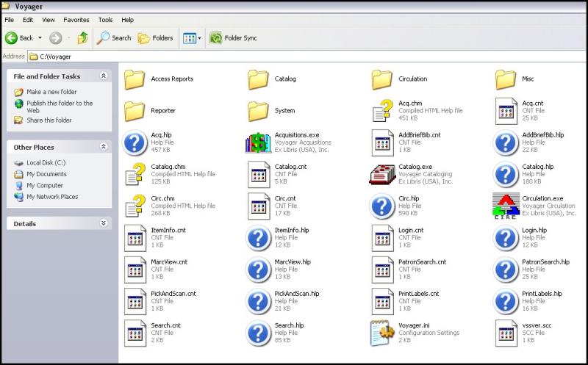Open the File menu
Image resolution: width=588 pixels, height=365 pixels.
coord(10,20)
